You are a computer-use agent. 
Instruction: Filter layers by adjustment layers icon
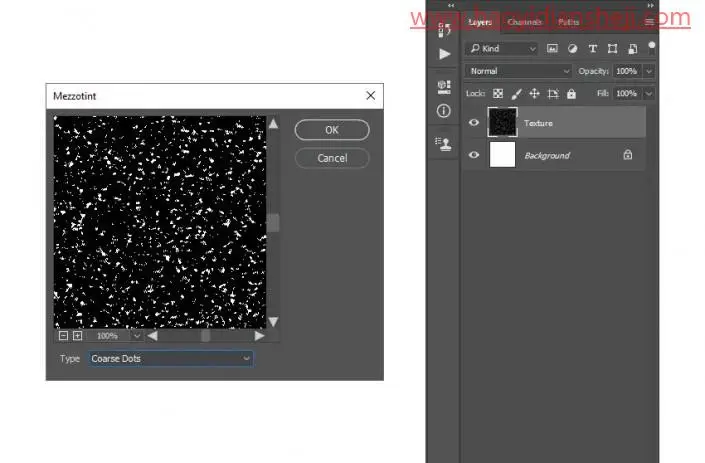click(572, 49)
